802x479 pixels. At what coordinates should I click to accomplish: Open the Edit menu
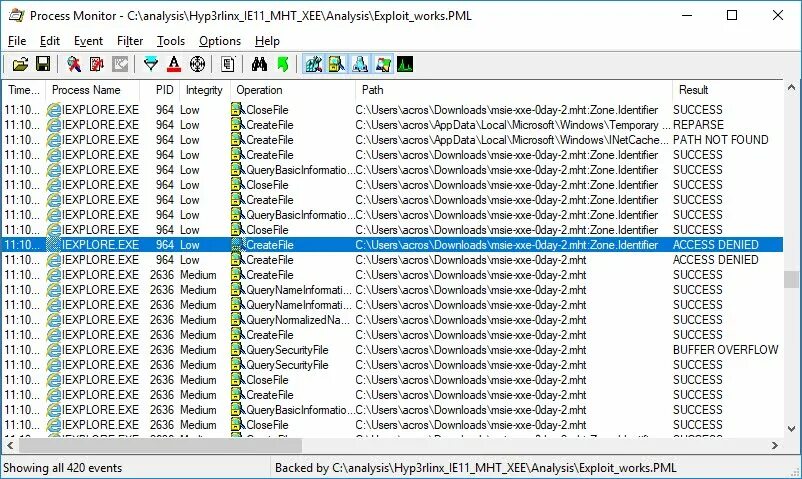50,41
